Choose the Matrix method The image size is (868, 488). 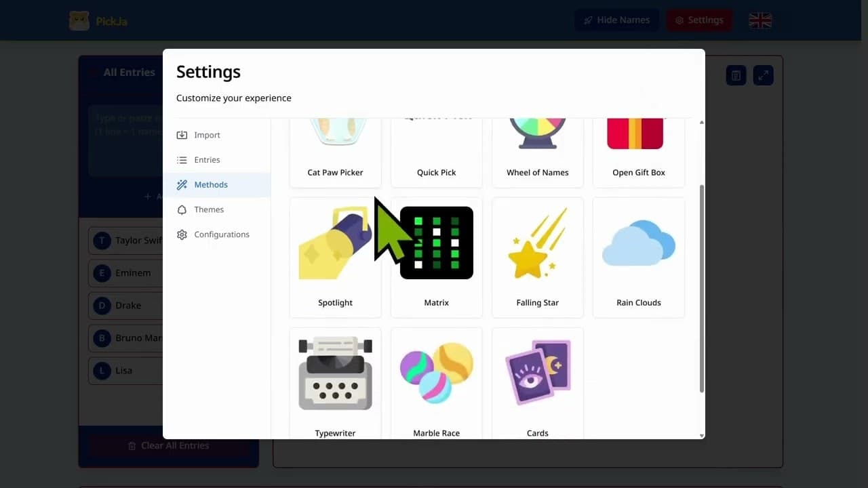coord(436,258)
